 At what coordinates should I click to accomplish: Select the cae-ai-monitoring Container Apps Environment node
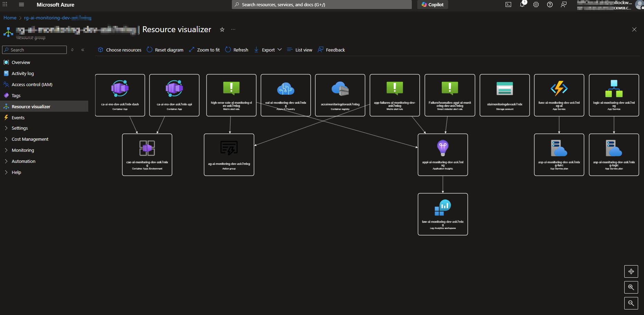(x=147, y=155)
